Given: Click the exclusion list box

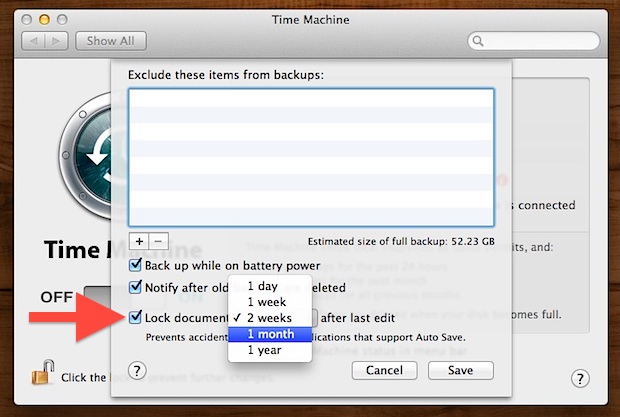Looking at the screenshot, I should (311, 157).
